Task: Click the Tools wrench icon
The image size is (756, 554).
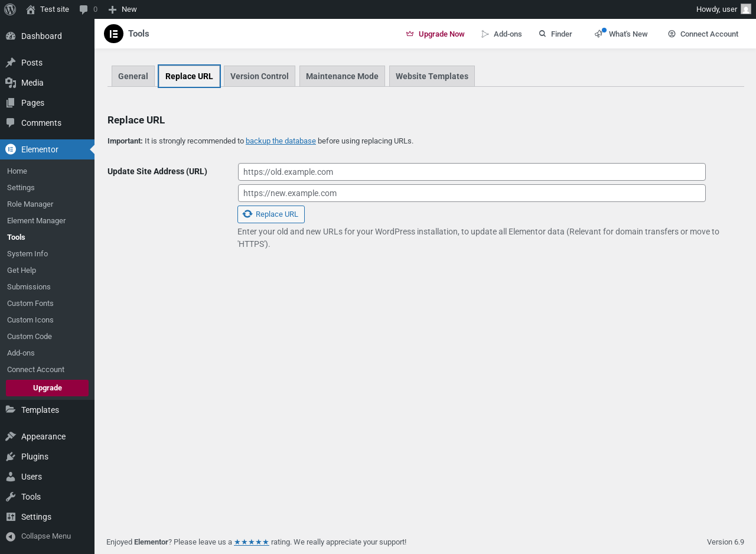Action: [11, 497]
